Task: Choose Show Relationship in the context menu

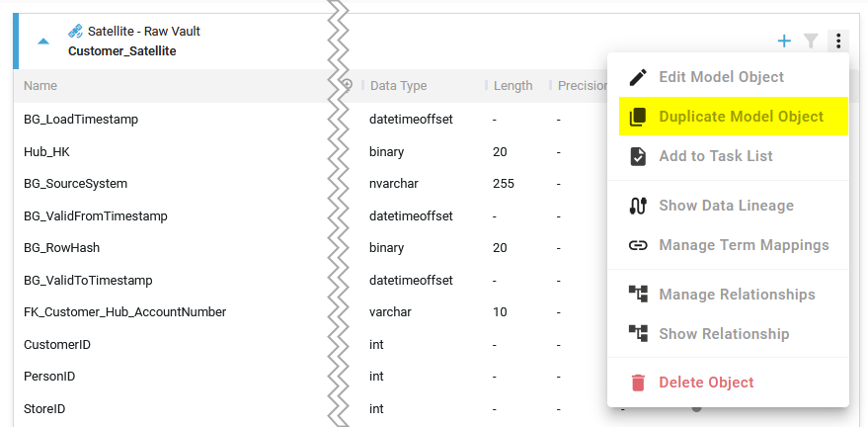Action: coord(724,334)
